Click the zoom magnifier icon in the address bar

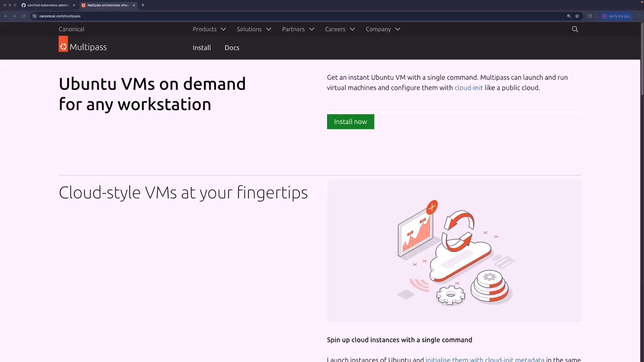pos(569,16)
